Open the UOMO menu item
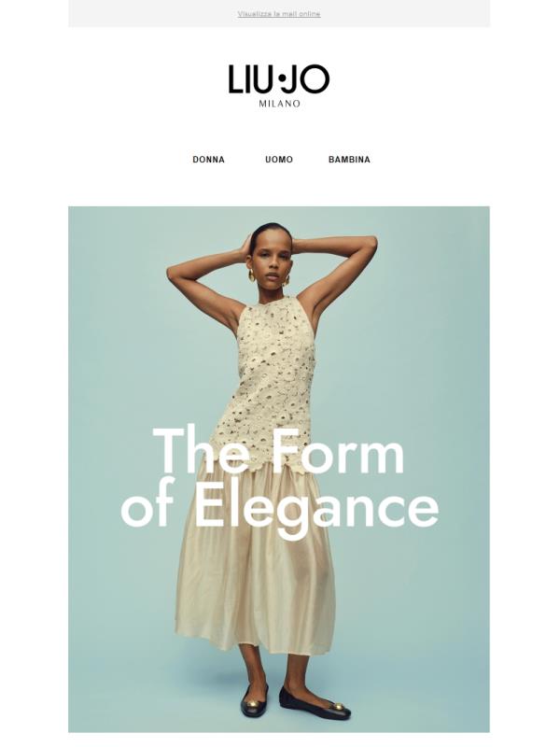This screenshot has width=560, height=747. [x=279, y=160]
